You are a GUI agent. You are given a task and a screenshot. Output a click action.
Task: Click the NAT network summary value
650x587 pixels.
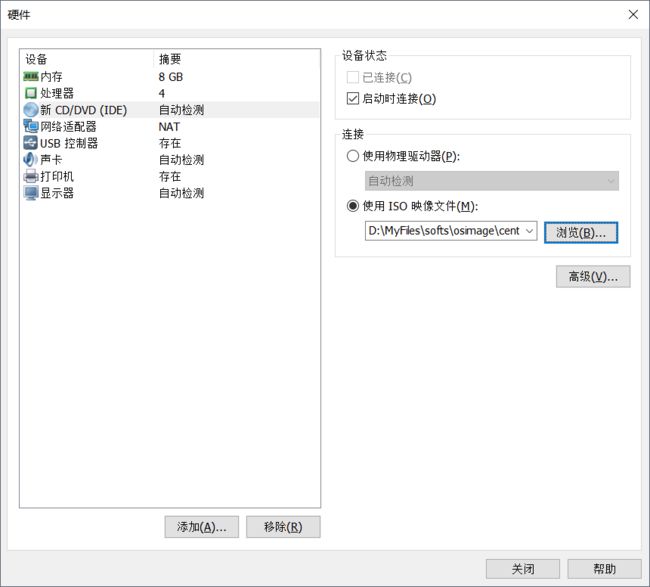pyautogui.click(x=169, y=126)
